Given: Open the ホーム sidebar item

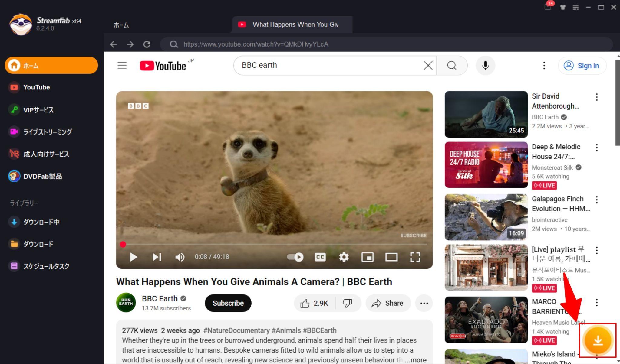Looking at the screenshot, I should point(51,65).
